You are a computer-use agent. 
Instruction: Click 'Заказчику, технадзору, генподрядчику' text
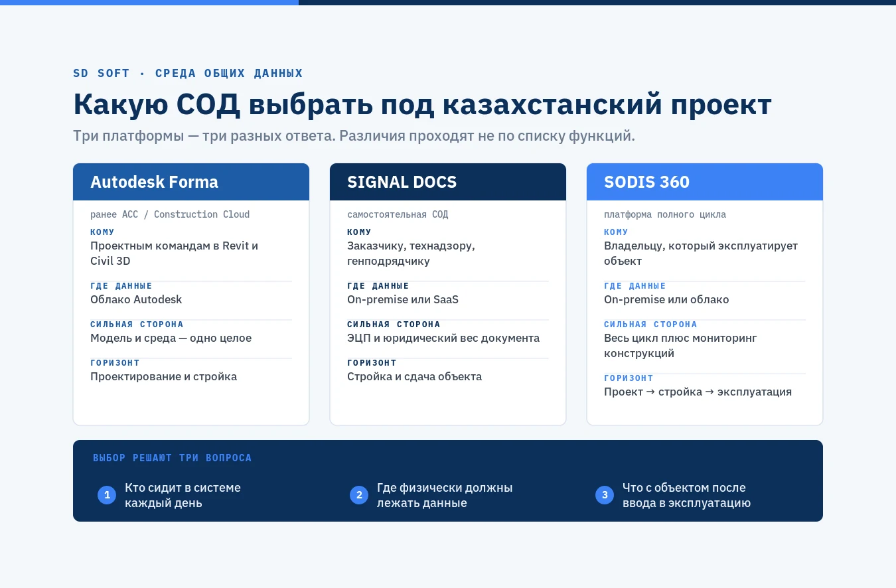(x=411, y=254)
